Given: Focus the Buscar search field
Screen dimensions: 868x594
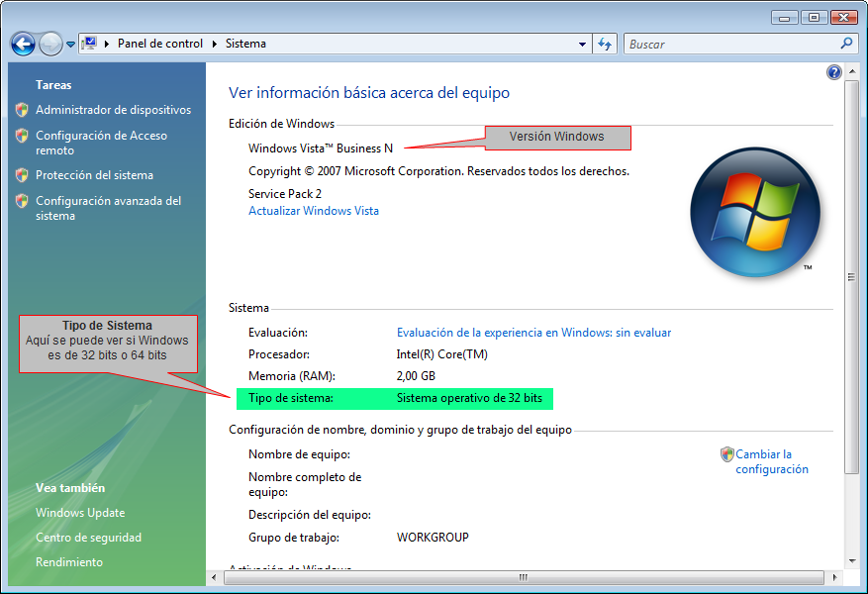Looking at the screenshot, I should (x=731, y=44).
